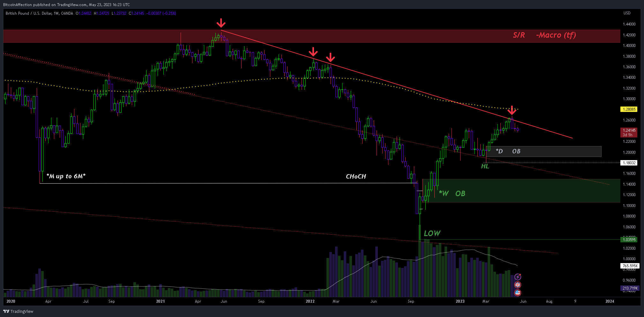Click the Jul label on time axis

(86, 301)
